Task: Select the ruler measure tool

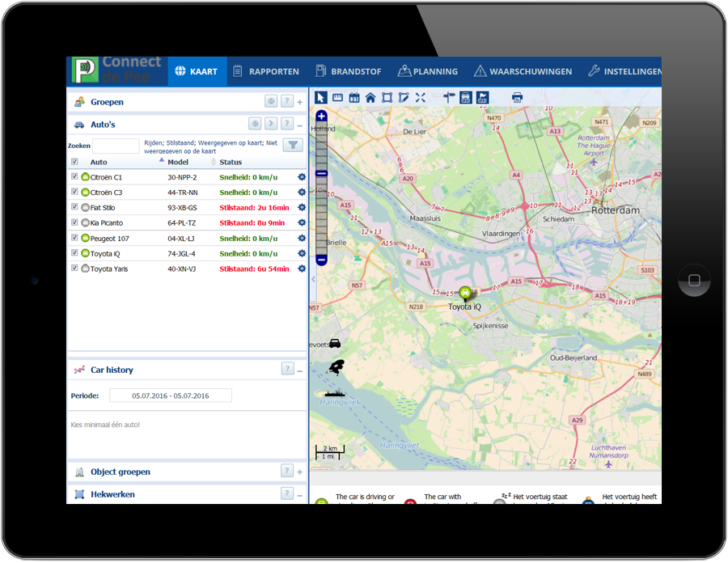Action: click(337, 97)
